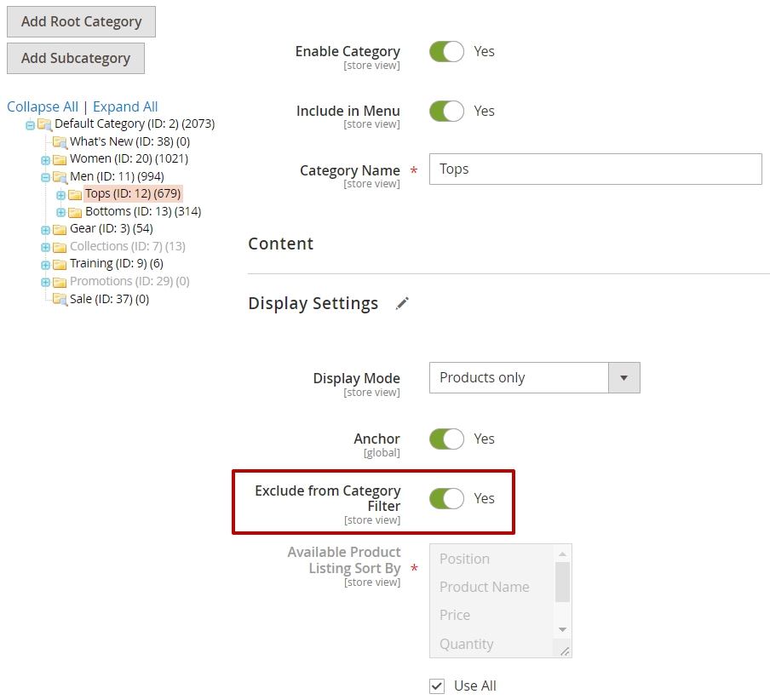
Task: Expand the Gear category node
Action: pos(45,230)
